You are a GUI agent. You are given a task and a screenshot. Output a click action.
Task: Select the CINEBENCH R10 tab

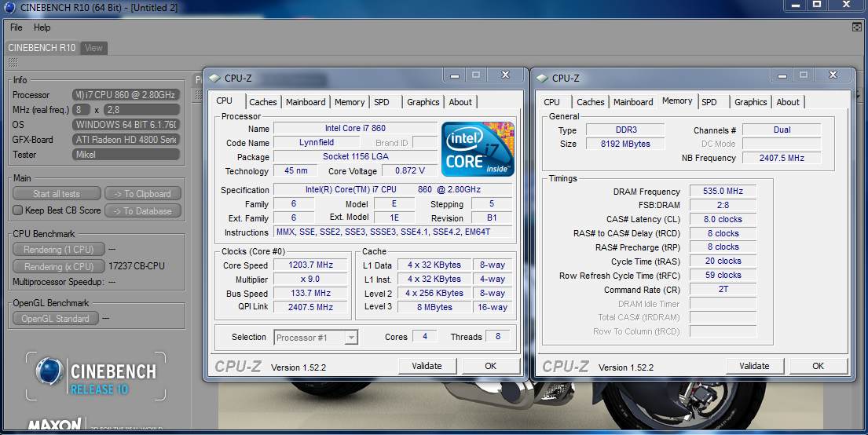pyautogui.click(x=42, y=48)
